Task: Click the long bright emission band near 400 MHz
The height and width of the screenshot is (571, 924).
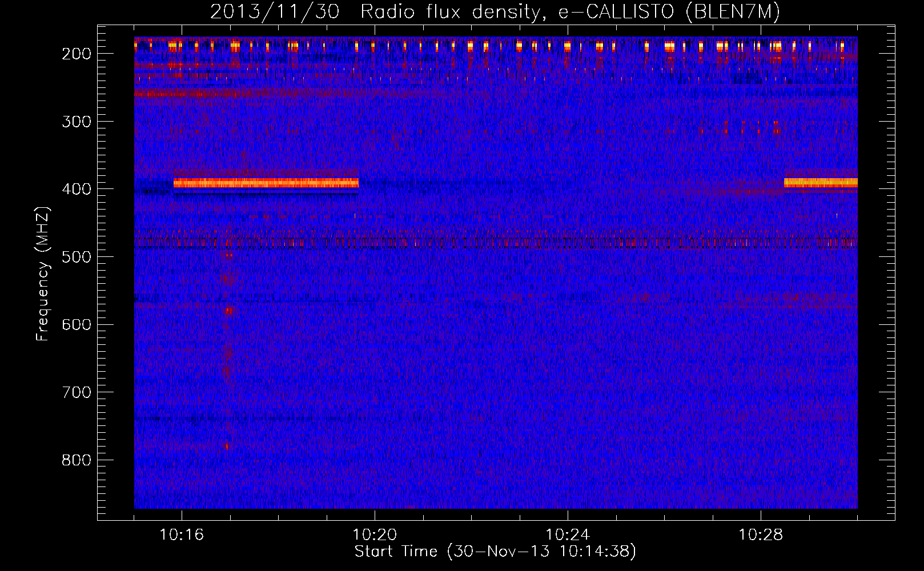Action: pyautogui.click(x=266, y=183)
